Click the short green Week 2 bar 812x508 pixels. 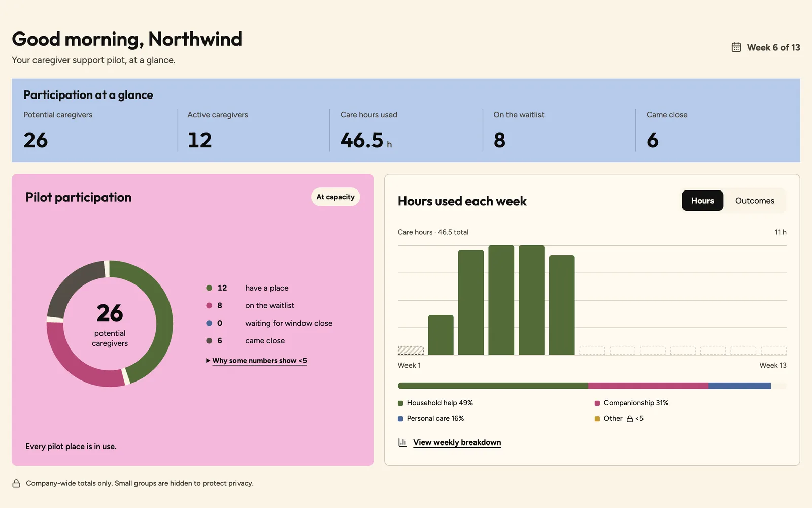click(441, 335)
